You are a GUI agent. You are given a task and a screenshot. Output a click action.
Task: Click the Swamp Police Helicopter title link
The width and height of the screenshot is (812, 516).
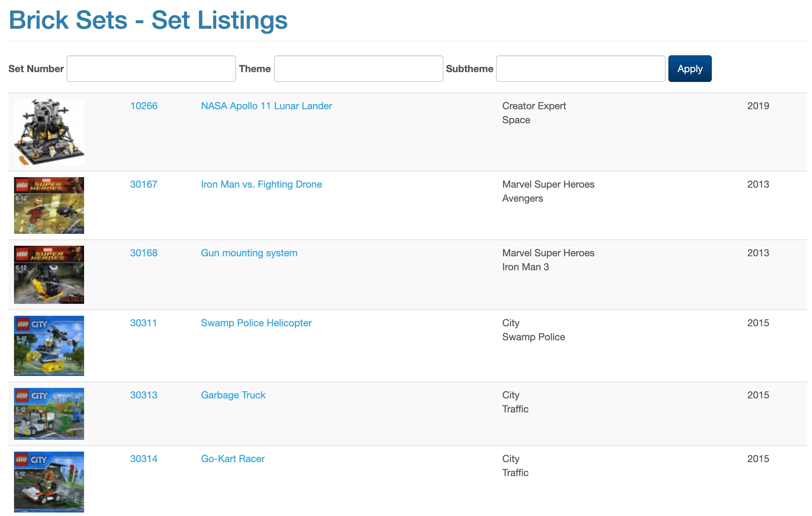(256, 323)
